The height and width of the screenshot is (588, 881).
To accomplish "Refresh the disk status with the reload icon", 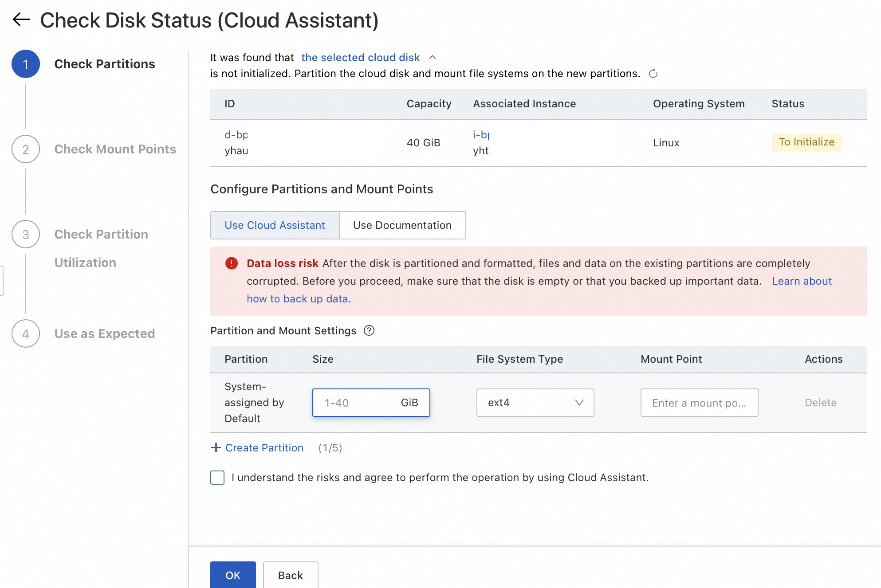I will [653, 74].
